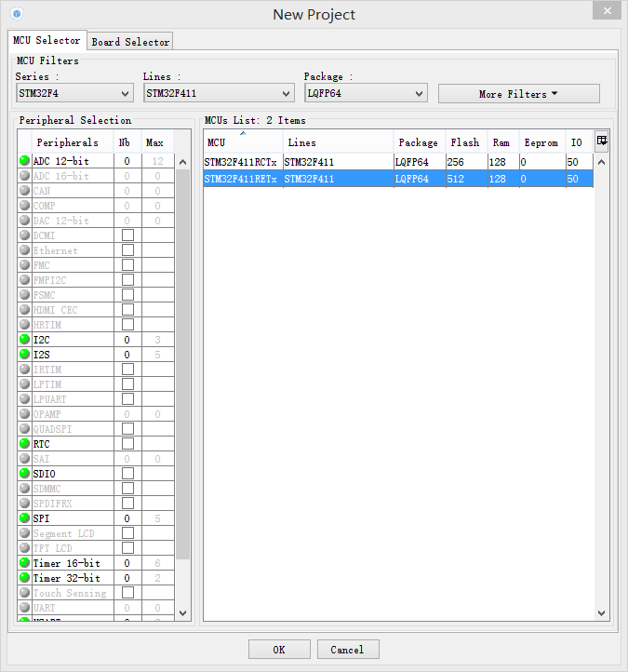The width and height of the screenshot is (628, 672).
Task: Tick the DCMI checkbox
Action: pos(127,235)
